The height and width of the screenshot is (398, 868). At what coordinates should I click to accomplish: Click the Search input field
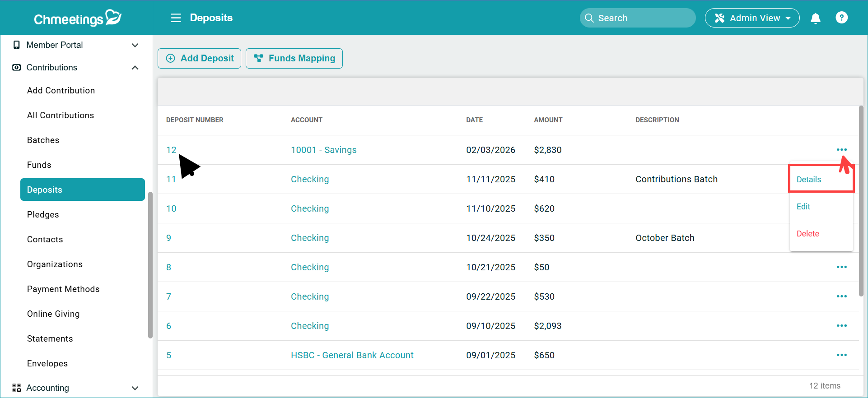point(641,18)
